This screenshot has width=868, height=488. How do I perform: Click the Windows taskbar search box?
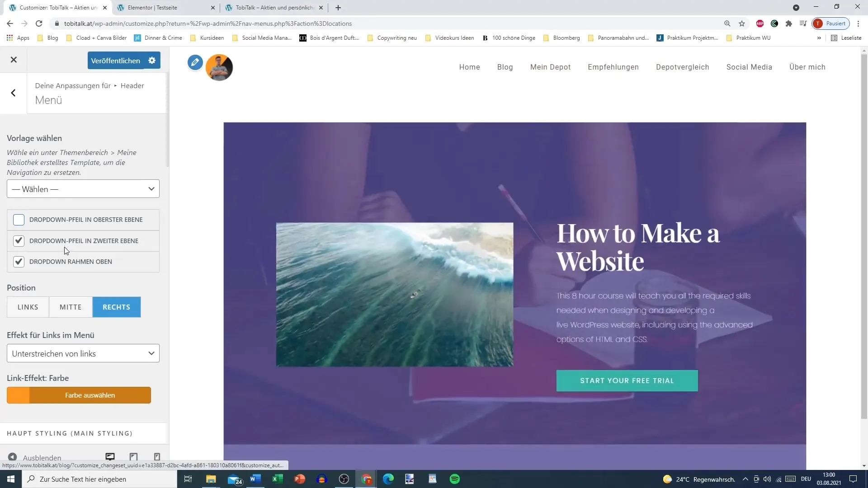99,479
